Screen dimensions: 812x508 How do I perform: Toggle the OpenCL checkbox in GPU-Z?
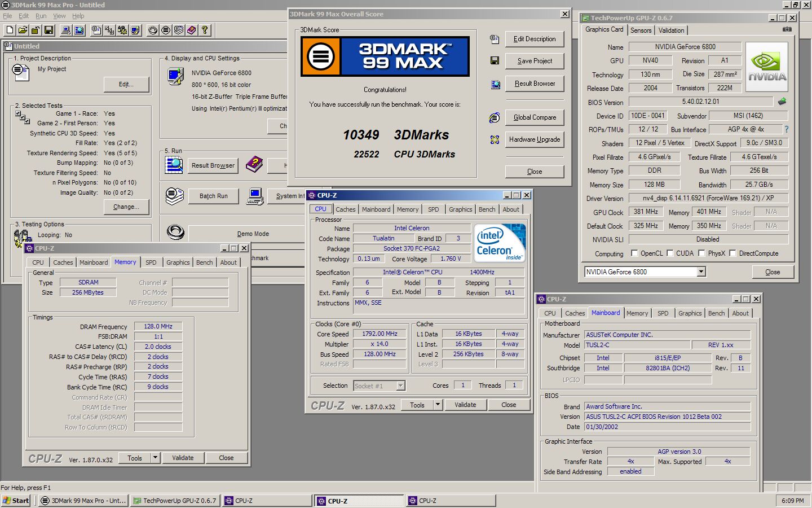(634, 253)
